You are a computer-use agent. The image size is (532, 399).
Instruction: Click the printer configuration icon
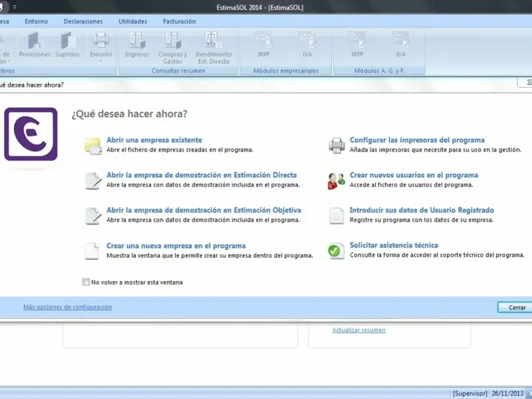336,146
